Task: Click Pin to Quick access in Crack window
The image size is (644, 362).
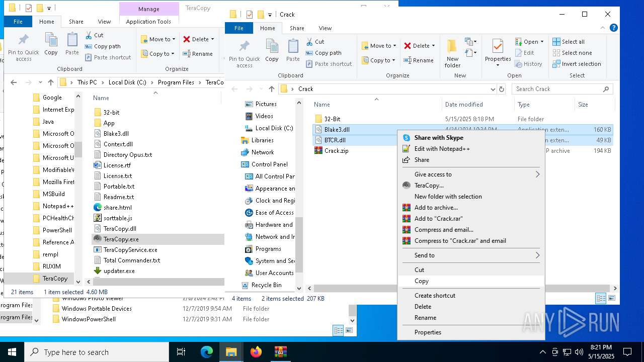Action: (x=244, y=54)
